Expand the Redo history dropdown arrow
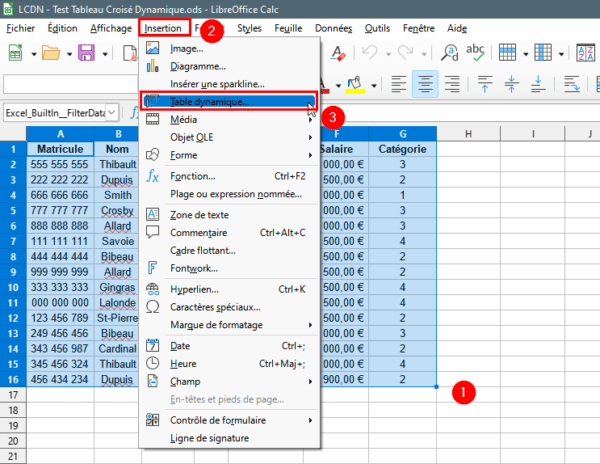Screen dimensions: 600x464 [424, 54]
